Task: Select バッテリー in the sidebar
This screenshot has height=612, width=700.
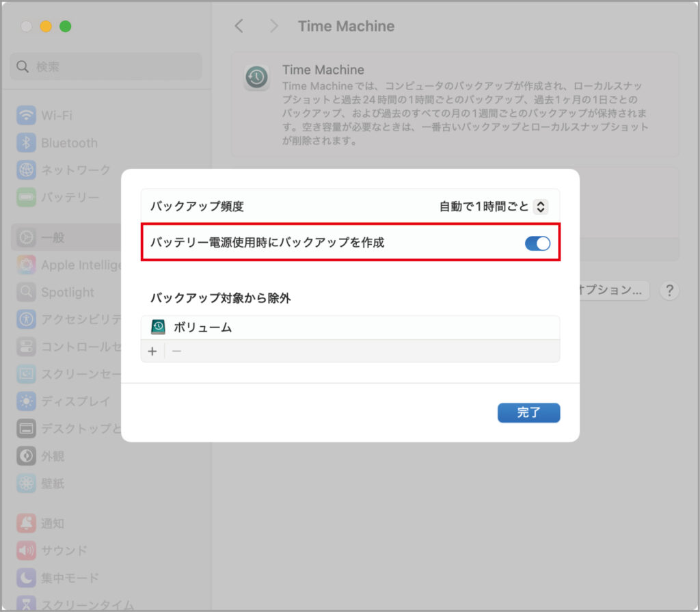Action: (x=58, y=197)
